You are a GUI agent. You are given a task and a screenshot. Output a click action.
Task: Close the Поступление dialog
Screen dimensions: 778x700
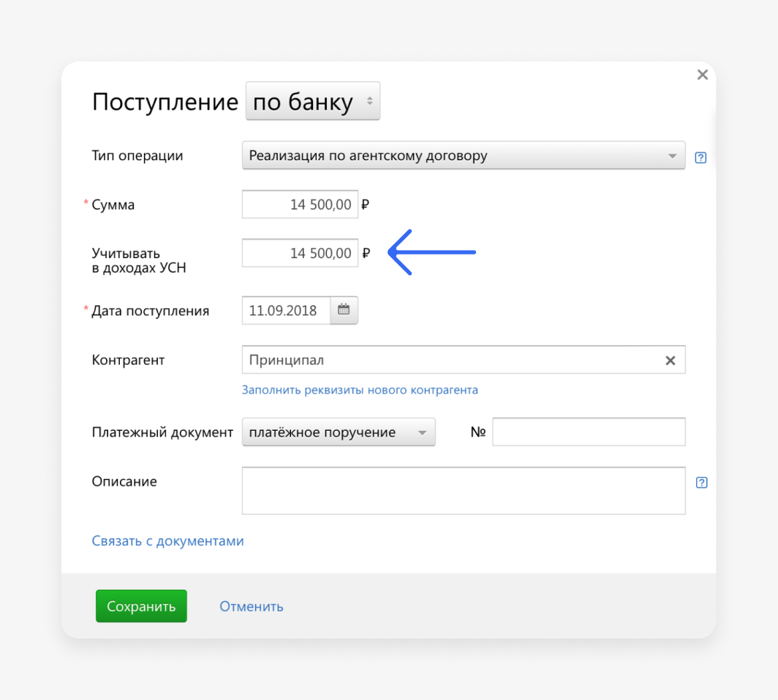[x=702, y=75]
